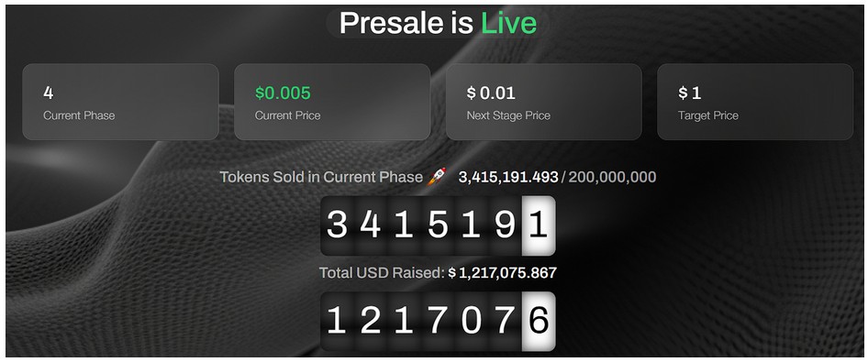
Task: Click the green word Live
Action: point(508,23)
